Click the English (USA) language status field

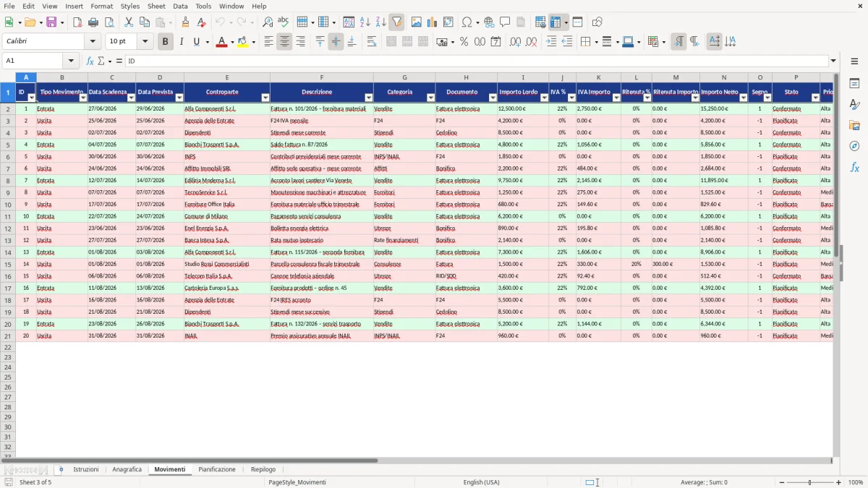point(481,482)
